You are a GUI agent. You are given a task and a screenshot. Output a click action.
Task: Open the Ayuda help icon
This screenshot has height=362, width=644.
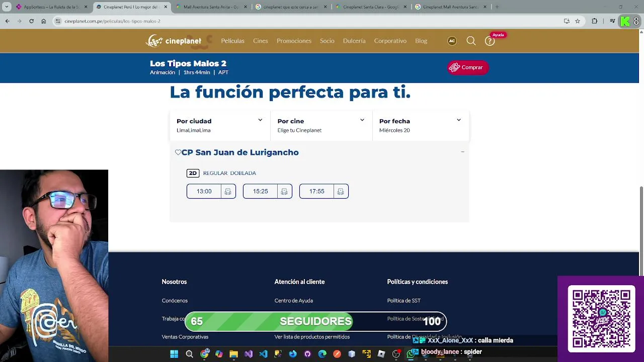tap(490, 41)
